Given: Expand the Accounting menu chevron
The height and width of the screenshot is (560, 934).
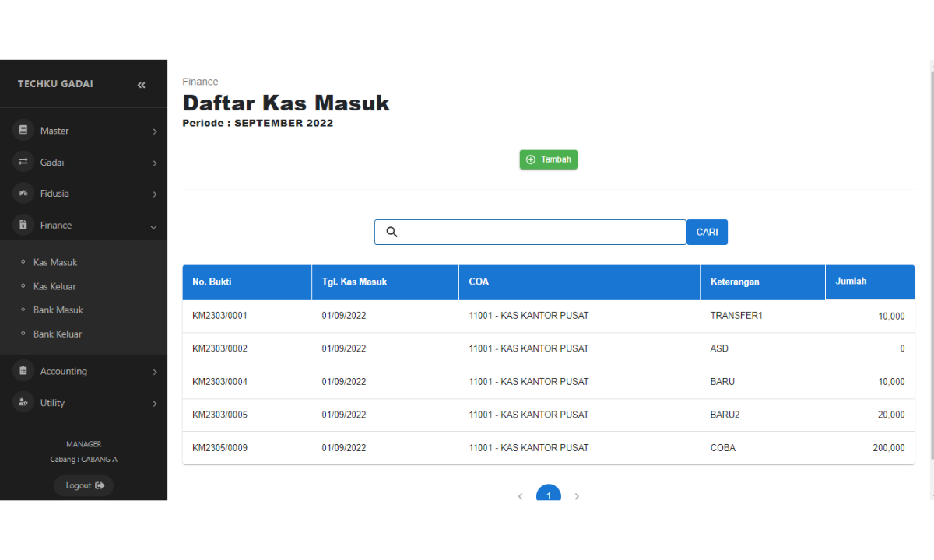Looking at the screenshot, I should click(154, 372).
